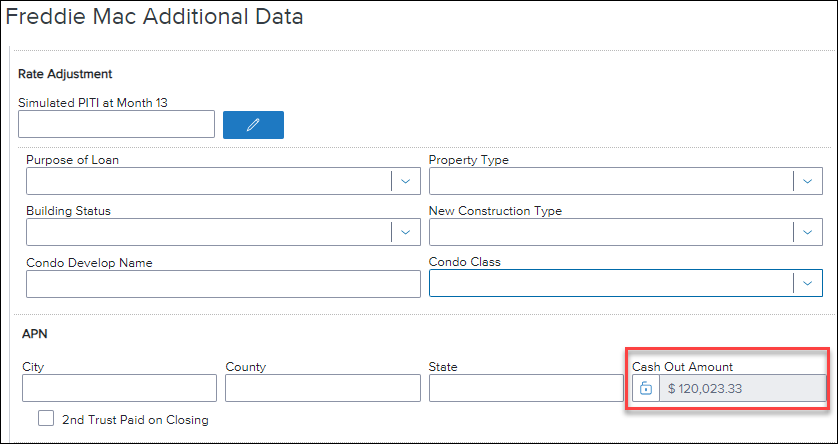Expand the New Construction Type dropdown
Screen dimensions: 838x444
[626, 232]
